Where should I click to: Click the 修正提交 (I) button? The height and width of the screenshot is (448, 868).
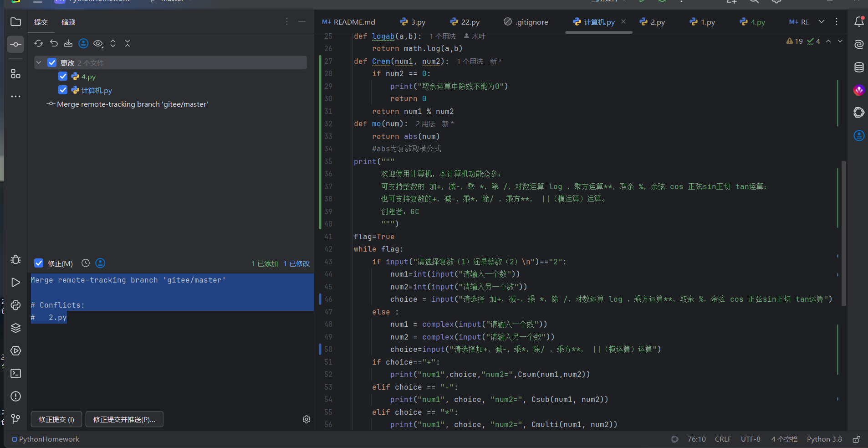[56, 419]
